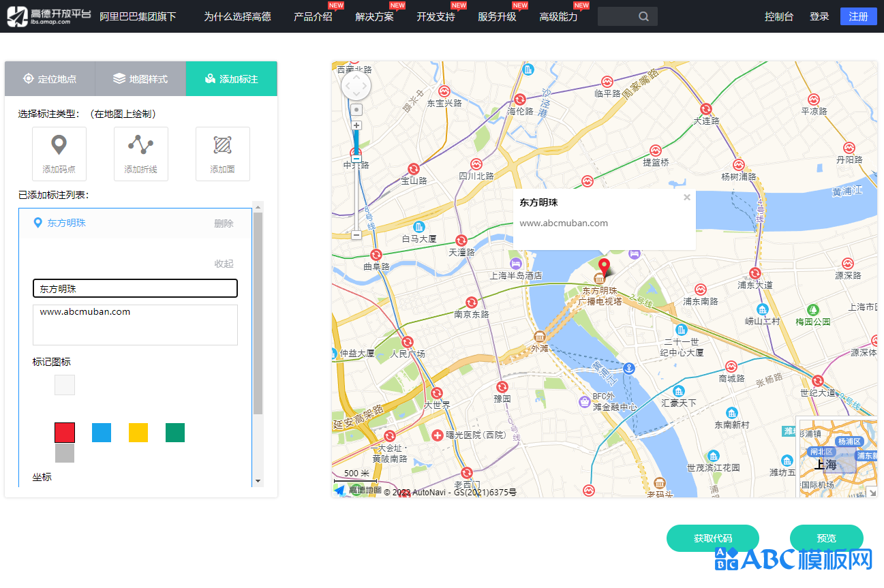The height and width of the screenshot is (588, 884).
Task: Click the zoom-in plus button
Action: coord(356,125)
